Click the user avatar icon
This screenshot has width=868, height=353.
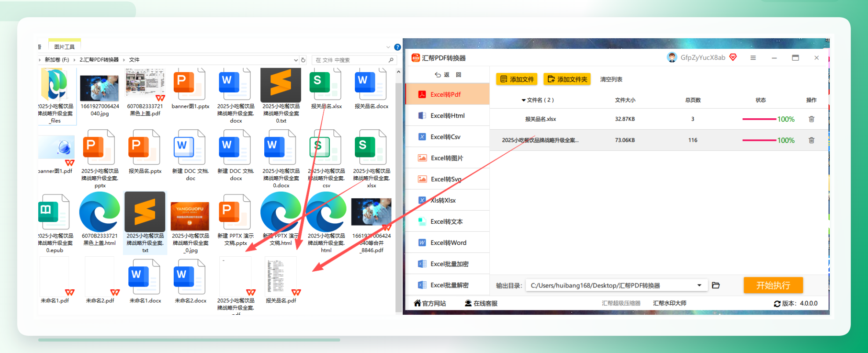671,58
